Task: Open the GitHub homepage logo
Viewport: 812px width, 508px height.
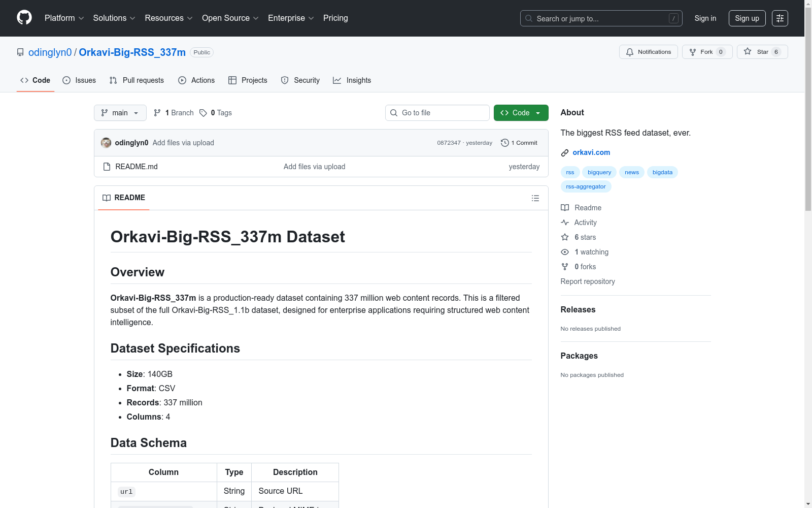Action: [x=24, y=18]
